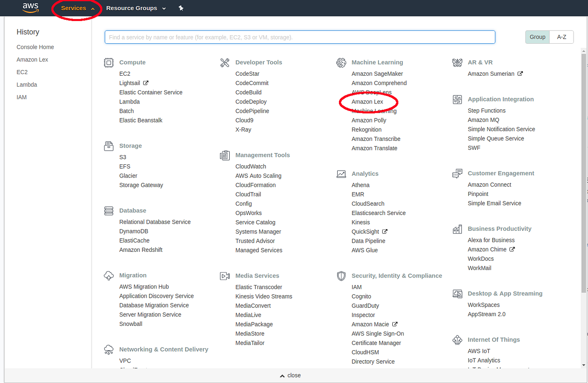Open Alexa for Business
The width and height of the screenshot is (588, 383).
[x=491, y=240]
